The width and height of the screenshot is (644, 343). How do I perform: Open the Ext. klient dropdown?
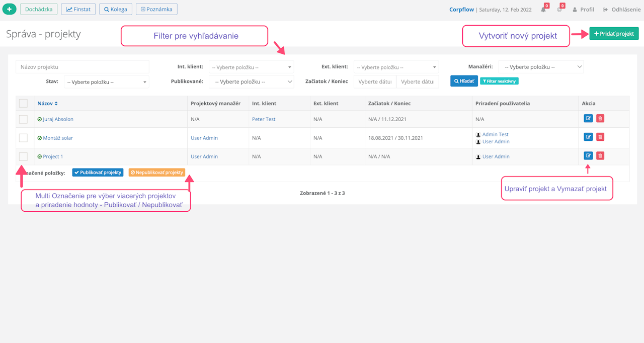pyautogui.click(x=396, y=67)
